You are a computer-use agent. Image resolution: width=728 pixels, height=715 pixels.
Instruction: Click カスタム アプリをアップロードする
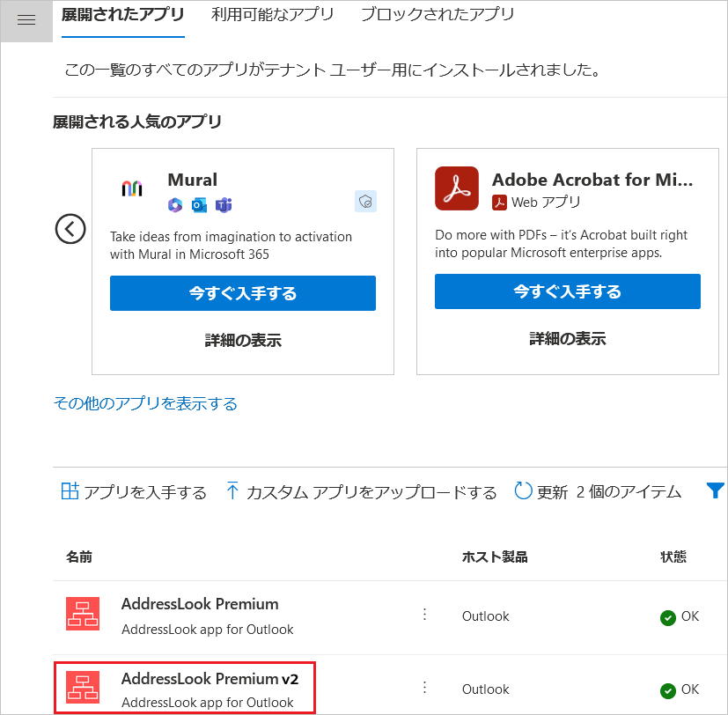(x=361, y=492)
